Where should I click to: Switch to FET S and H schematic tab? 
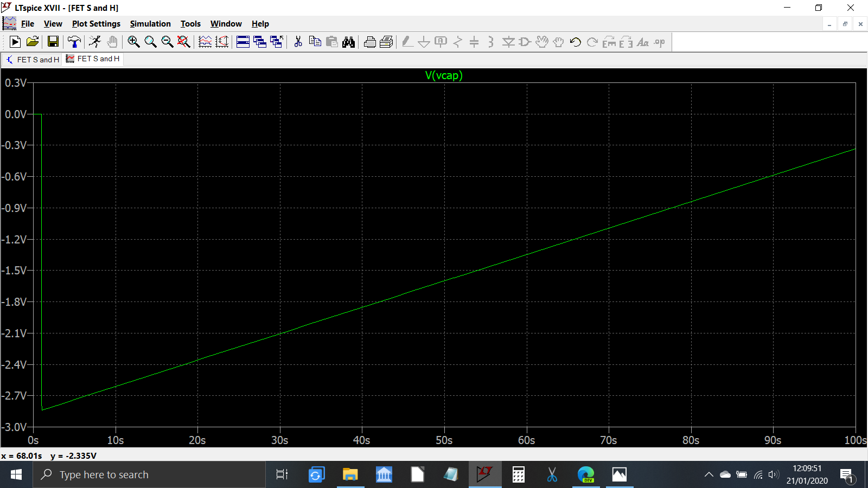[33, 60]
